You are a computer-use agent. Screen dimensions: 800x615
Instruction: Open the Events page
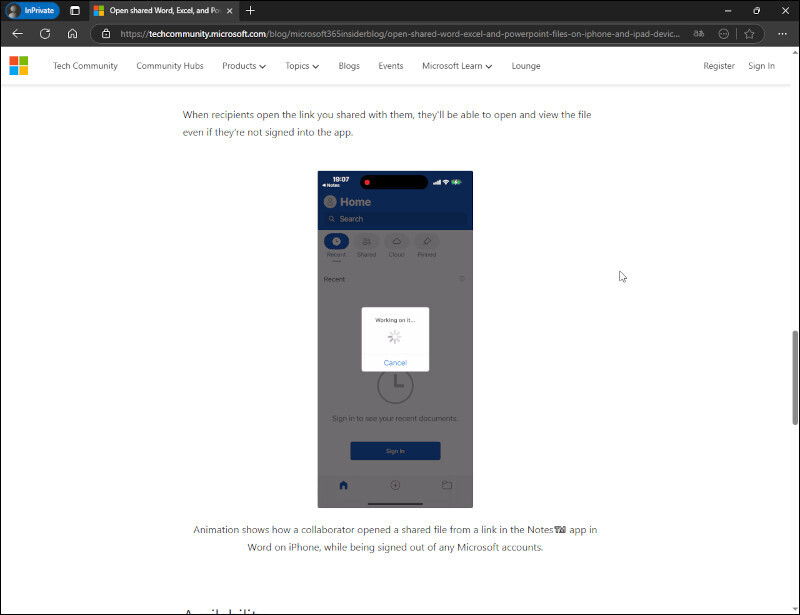pyautogui.click(x=391, y=66)
